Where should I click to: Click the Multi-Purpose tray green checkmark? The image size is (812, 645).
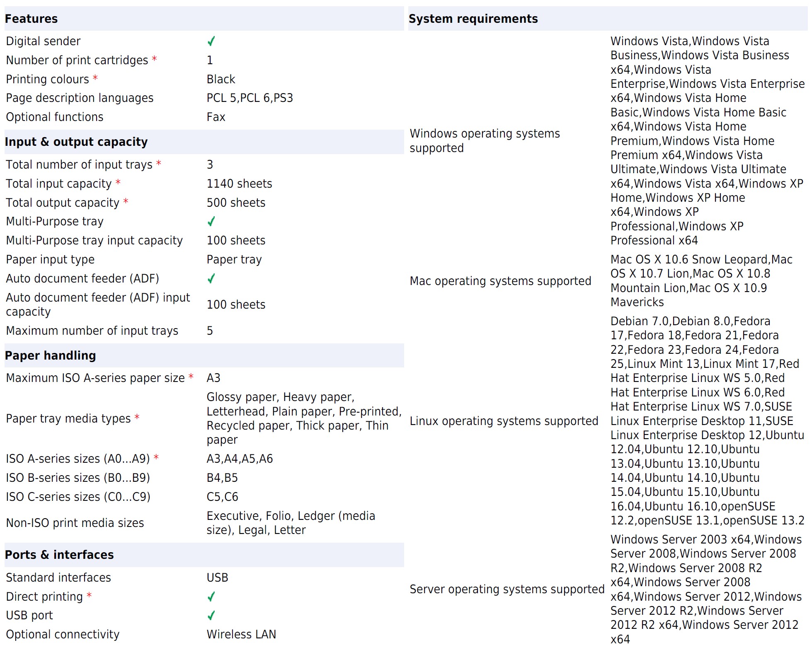point(211,221)
